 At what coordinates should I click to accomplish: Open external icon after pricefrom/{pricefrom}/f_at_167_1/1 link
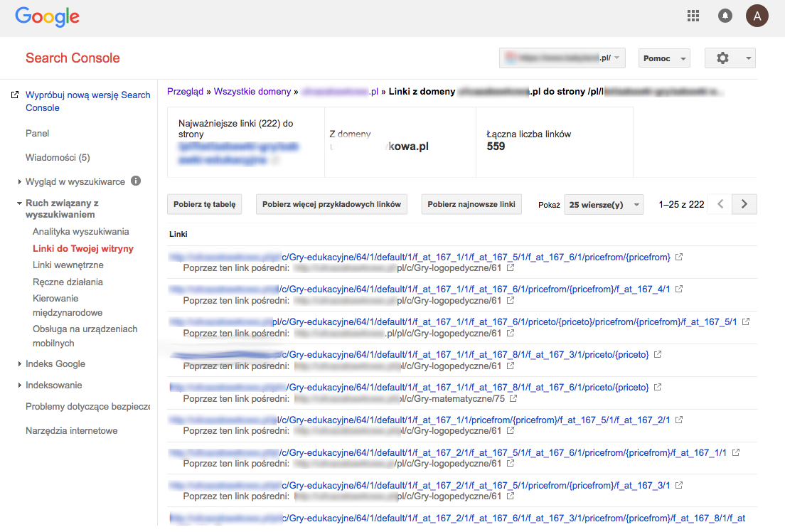pyautogui.click(x=735, y=452)
